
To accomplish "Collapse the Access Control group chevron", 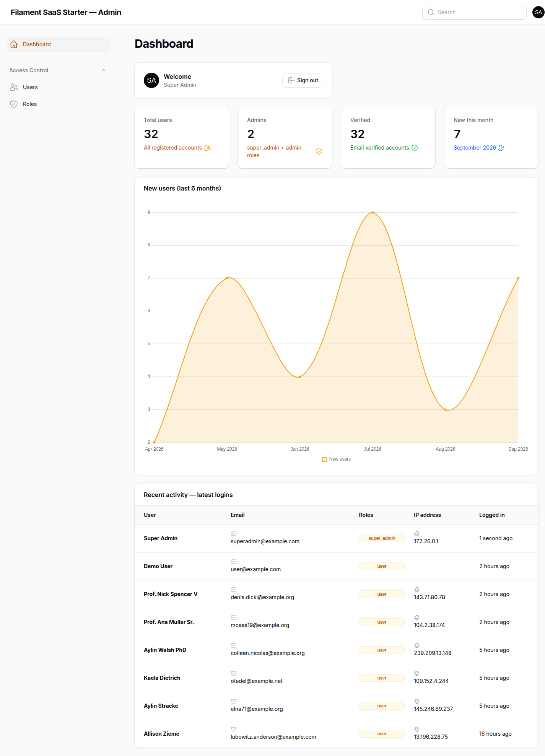I will pyautogui.click(x=104, y=70).
